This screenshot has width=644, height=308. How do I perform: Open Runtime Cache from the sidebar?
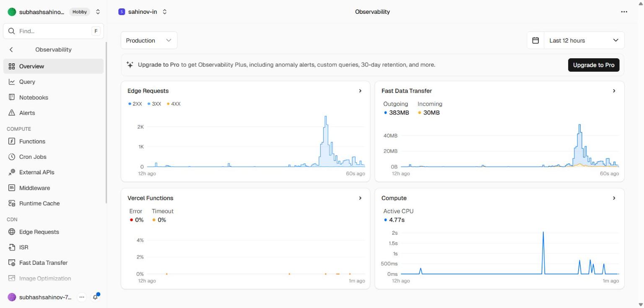click(53, 203)
